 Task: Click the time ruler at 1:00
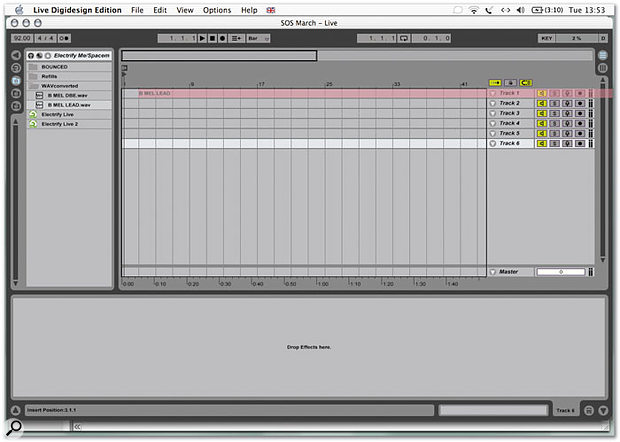click(x=323, y=283)
